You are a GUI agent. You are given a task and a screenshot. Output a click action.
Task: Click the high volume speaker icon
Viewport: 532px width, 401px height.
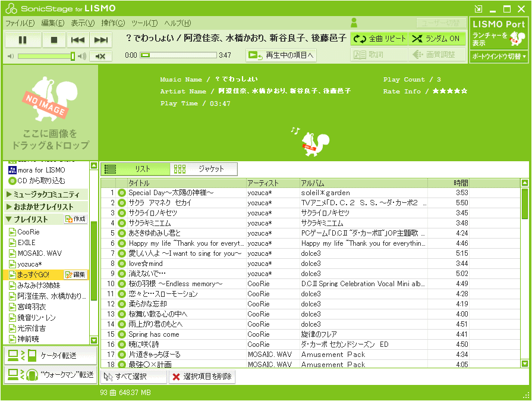82,56
